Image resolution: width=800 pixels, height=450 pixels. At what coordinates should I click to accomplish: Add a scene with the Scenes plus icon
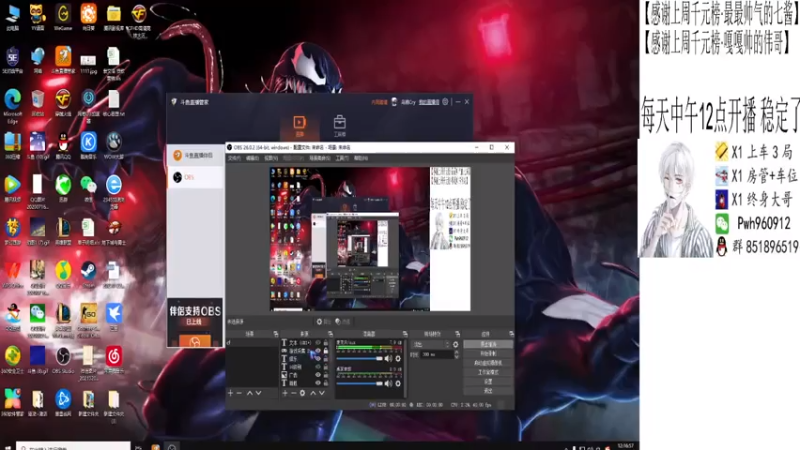click(x=231, y=393)
